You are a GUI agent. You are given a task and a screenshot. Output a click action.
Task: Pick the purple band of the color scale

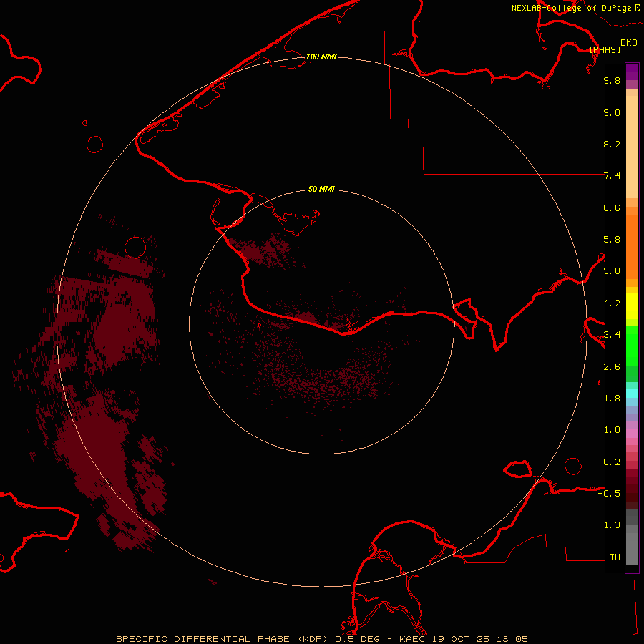pyautogui.click(x=632, y=72)
